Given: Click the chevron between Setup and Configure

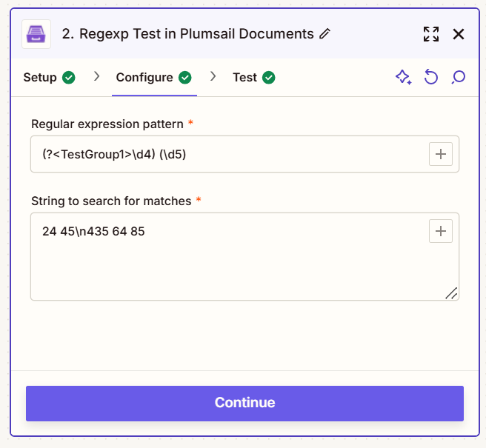Looking at the screenshot, I should coord(97,76).
